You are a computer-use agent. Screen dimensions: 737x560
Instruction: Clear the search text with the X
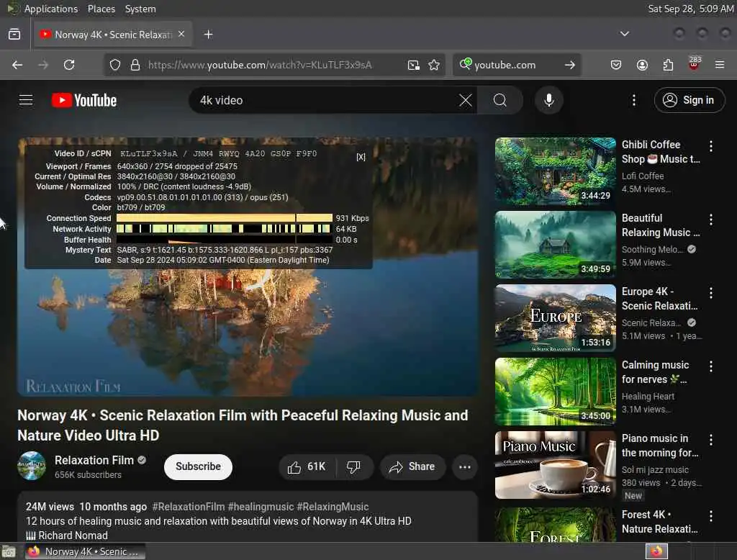coord(466,100)
